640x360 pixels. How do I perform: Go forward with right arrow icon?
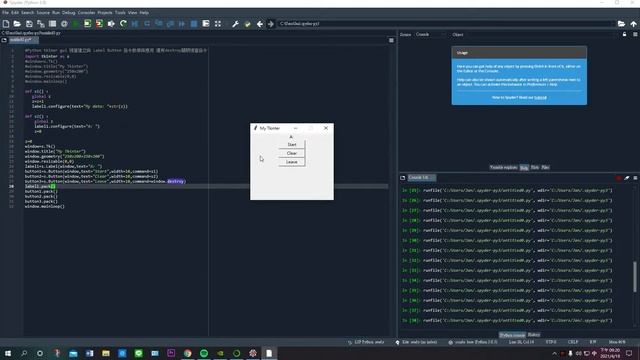271,24
